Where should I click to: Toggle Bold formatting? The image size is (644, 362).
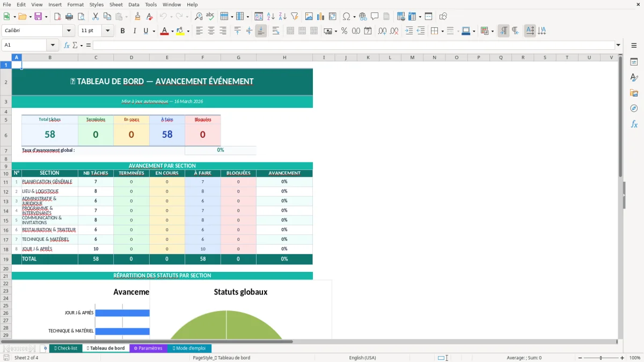point(122,31)
